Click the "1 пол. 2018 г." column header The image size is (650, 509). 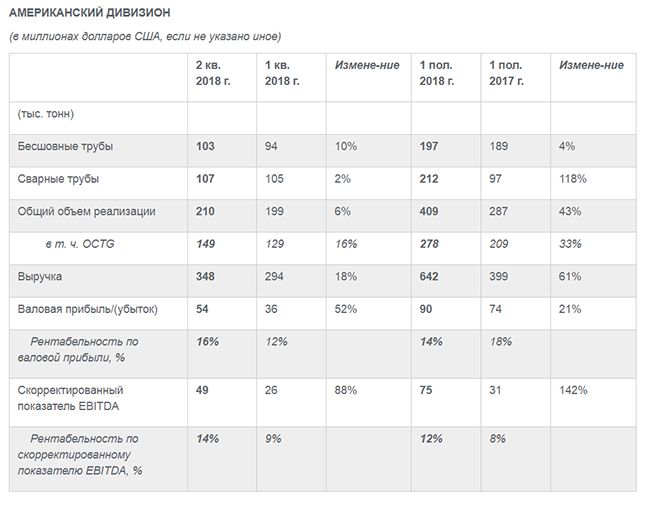(437, 73)
